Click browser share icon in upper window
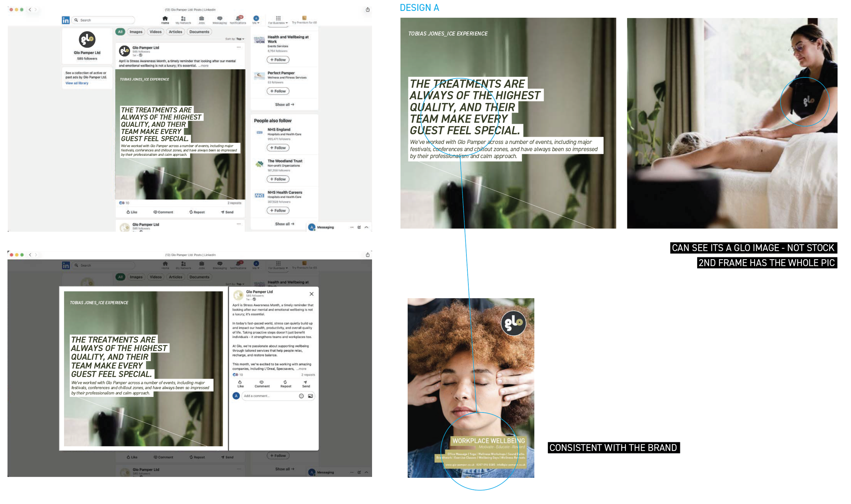Screen dimensions: 851x504 coord(368,10)
